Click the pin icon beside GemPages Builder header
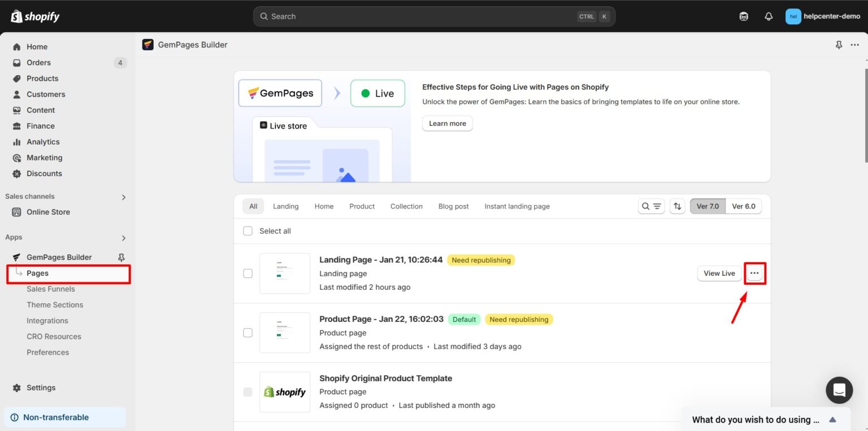 [839, 45]
